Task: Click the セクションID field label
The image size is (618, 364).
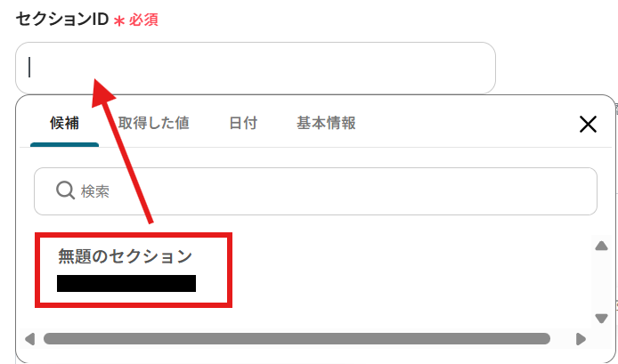Action: coord(61,20)
